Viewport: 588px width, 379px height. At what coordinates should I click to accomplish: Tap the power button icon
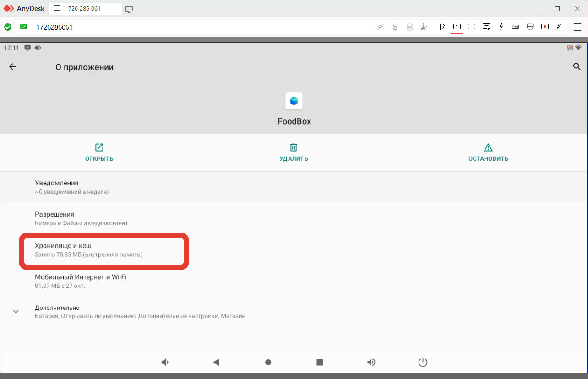pyautogui.click(x=423, y=363)
